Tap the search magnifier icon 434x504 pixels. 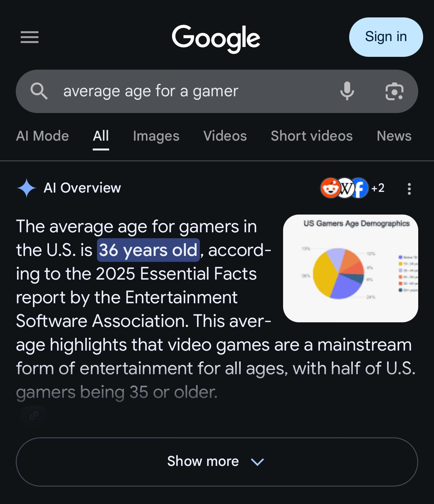pyautogui.click(x=39, y=91)
